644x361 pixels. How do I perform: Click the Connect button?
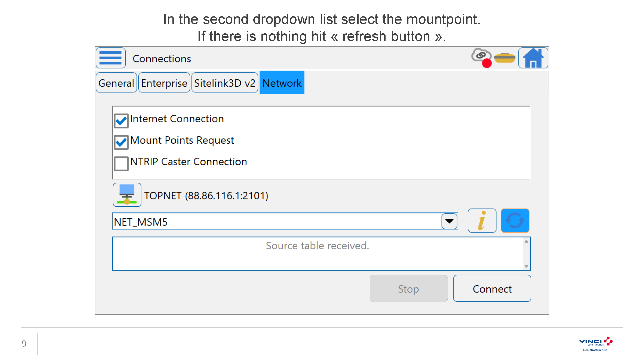[x=492, y=288]
